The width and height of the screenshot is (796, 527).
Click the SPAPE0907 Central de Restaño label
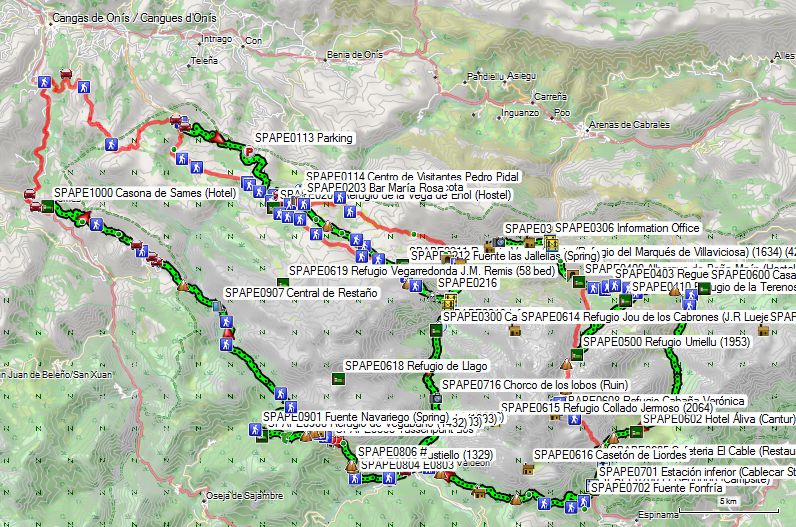[300, 293]
